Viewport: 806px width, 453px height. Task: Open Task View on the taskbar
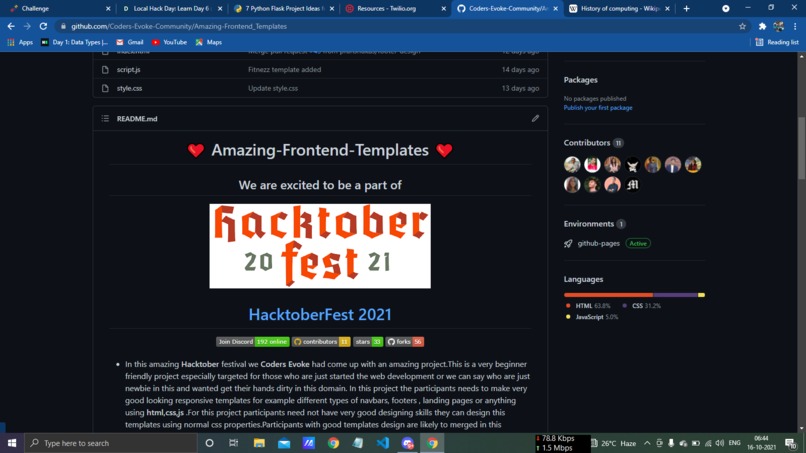click(x=233, y=443)
